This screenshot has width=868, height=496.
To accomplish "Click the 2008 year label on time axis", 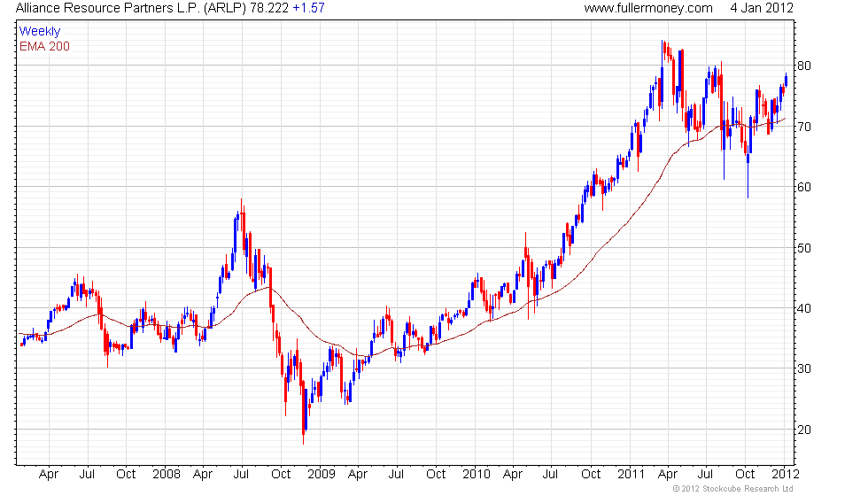I will [167, 475].
